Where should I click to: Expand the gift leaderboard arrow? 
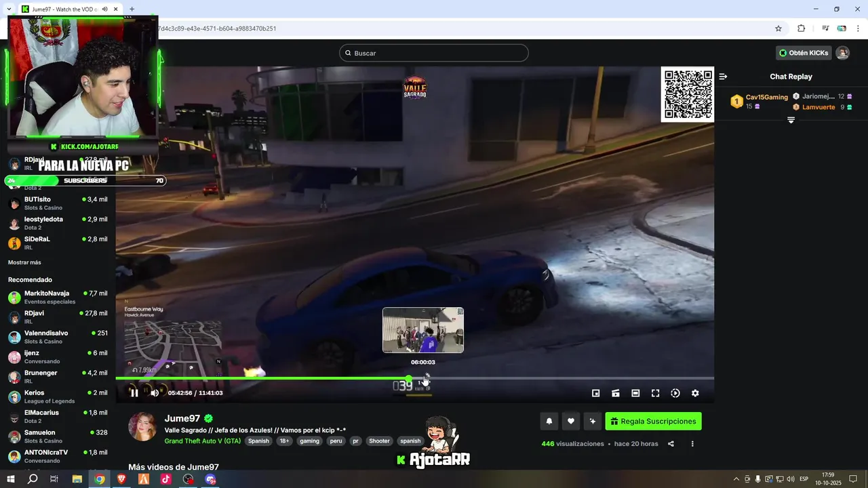point(791,120)
